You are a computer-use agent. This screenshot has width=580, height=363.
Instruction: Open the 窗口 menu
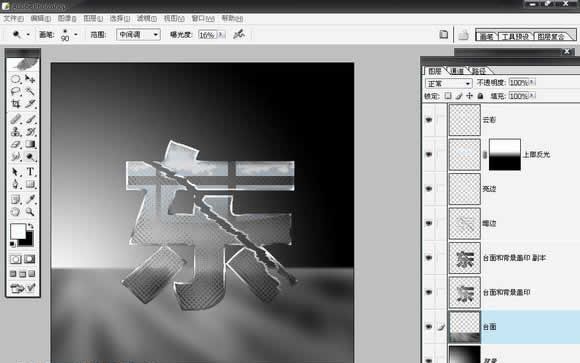coord(203,19)
